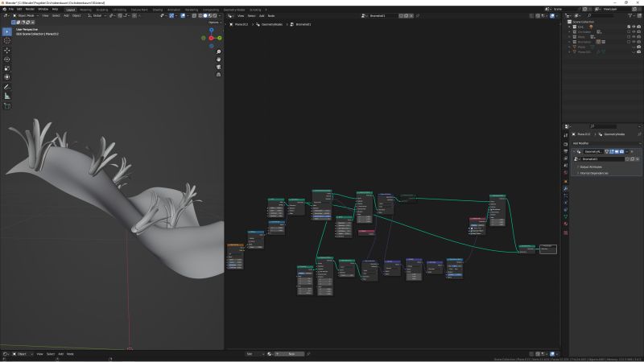Open the Global transform orientation dropdown
This screenshot has height=362, width=644.
point(97,15)
